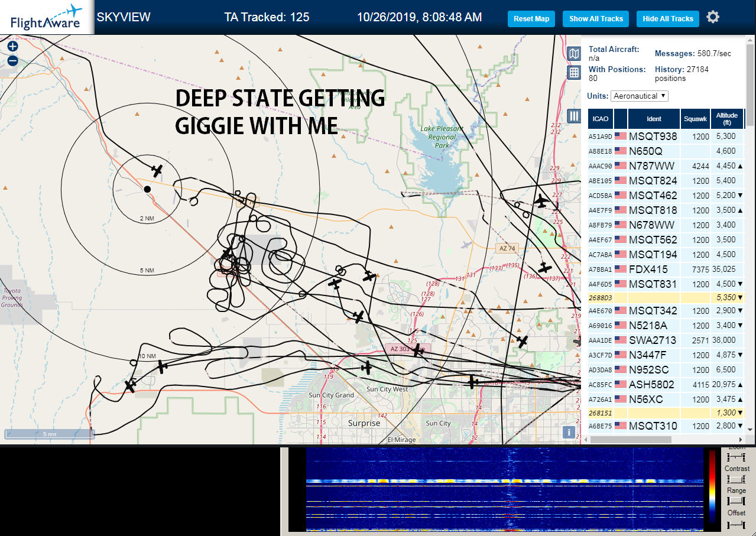Viewport: 756px width, 536px height.
Task: Select the MSQT831 aircraft ident
Action: [x=653, y=284]
